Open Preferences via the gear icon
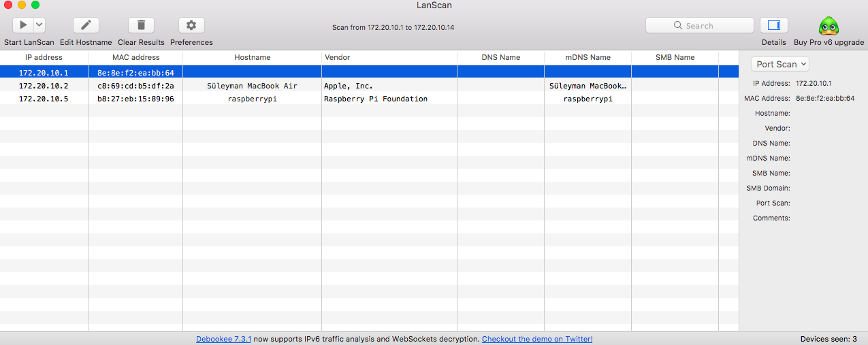868x345 pixels. 191,25
